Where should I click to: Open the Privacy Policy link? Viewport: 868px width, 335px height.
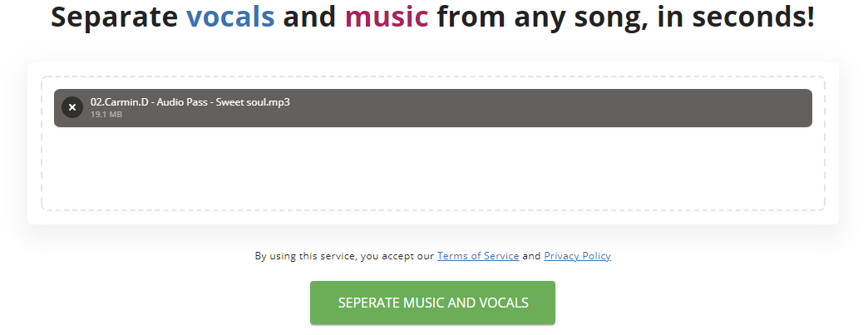(x=577, y=256)
